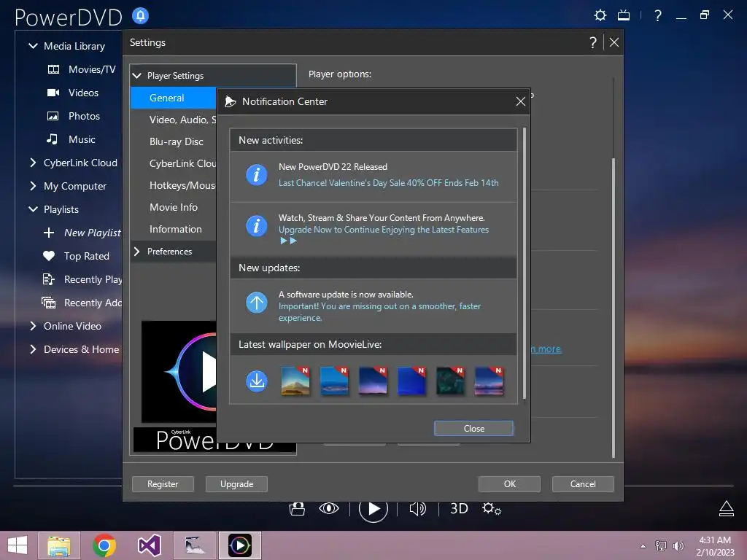The image size is (747, 560).
Task: Click the taskbar clock showing 4:31 AM
Action: tap(715, 545)
